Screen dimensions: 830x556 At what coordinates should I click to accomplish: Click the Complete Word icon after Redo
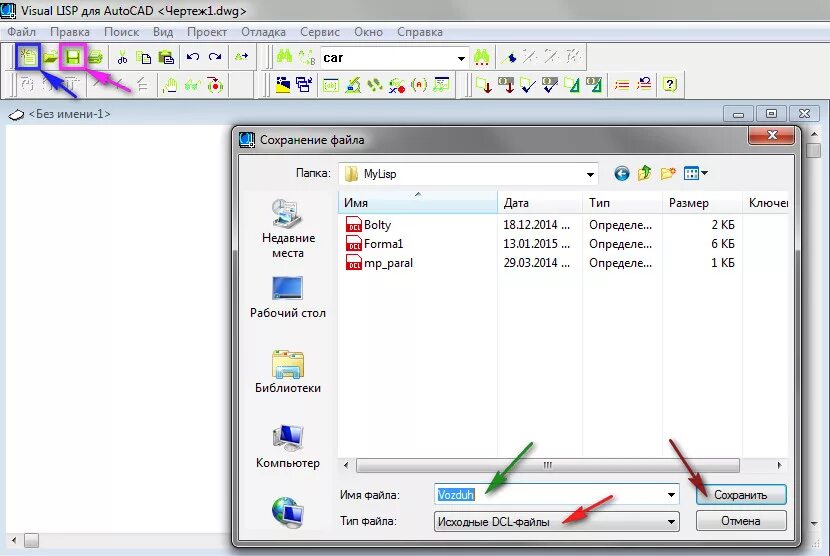pyautogui.click(x=241, y=57)
